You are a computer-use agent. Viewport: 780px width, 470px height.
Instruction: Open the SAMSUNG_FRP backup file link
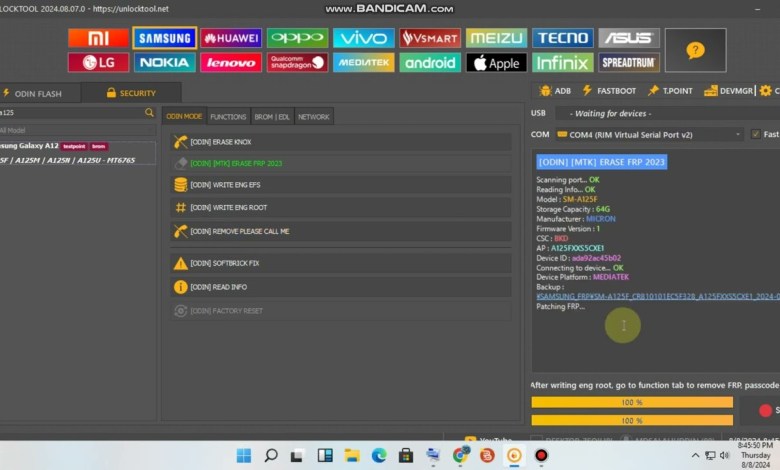[658, 296]
